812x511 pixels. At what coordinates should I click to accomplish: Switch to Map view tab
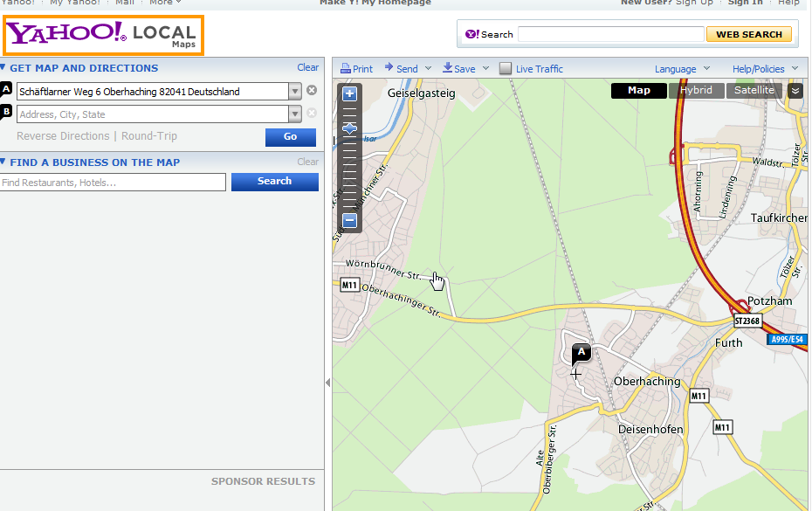coord(638,91)
